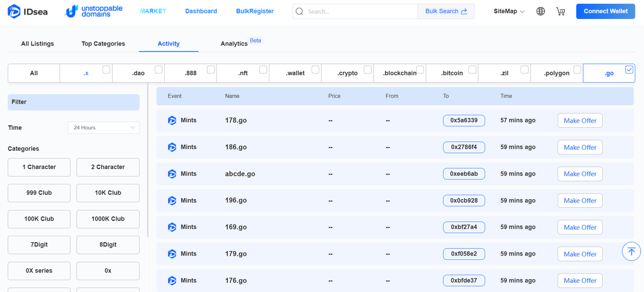Toggle the .888 domain checkbox
This screenshot has width=644, height=292.
(211, 69)
